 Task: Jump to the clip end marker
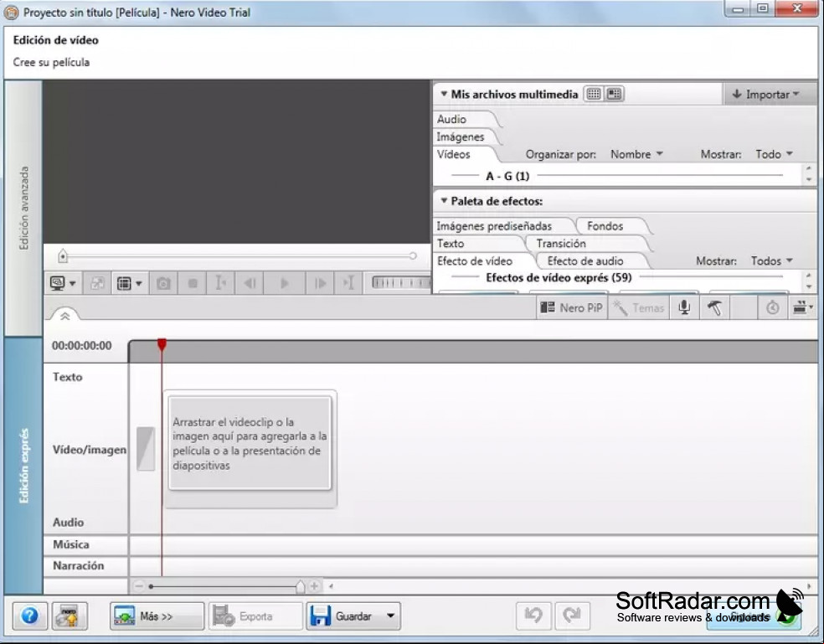[x=348, y=283]
